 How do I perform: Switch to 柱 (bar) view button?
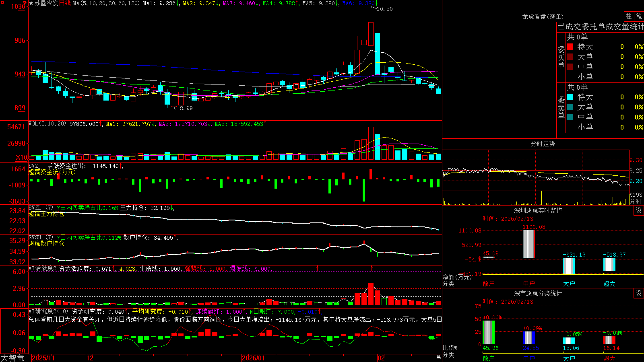(x=628, y=16)
